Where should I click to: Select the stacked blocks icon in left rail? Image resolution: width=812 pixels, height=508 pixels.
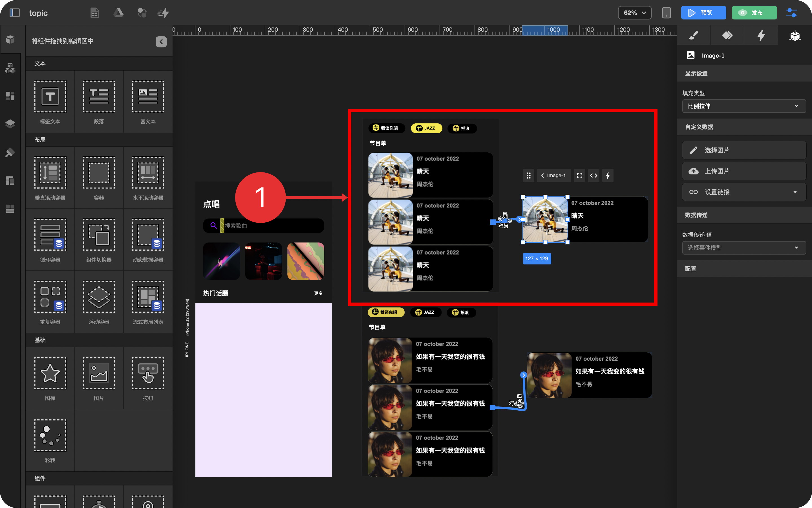(10, 68)
